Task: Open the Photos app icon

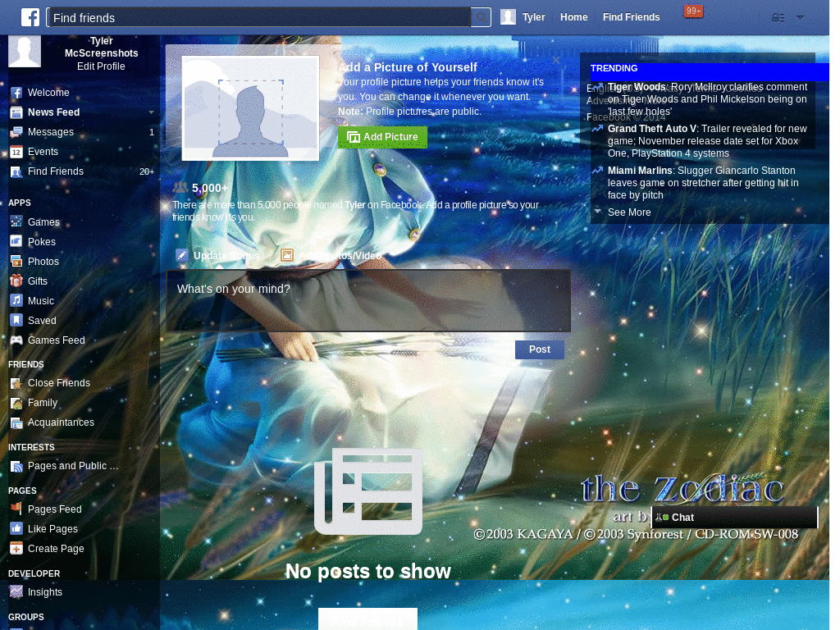Action: [x=16, y=262]
